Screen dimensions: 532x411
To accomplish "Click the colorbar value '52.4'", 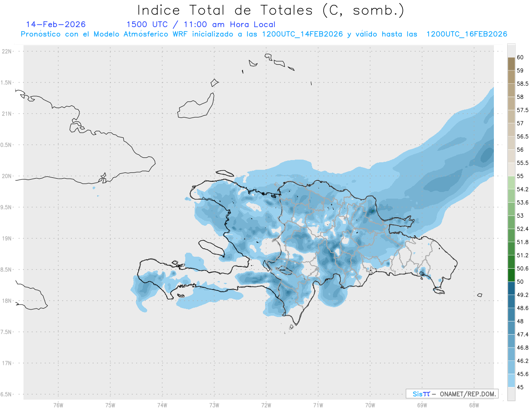I will tap(523, 229).
